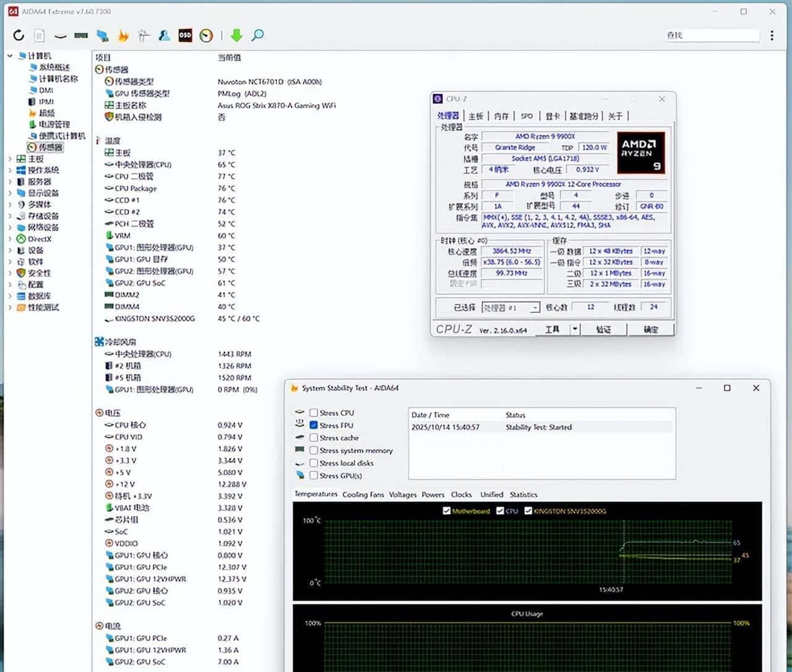Click the 查找 search input field

pyautogui.click(x=712, y=36)
